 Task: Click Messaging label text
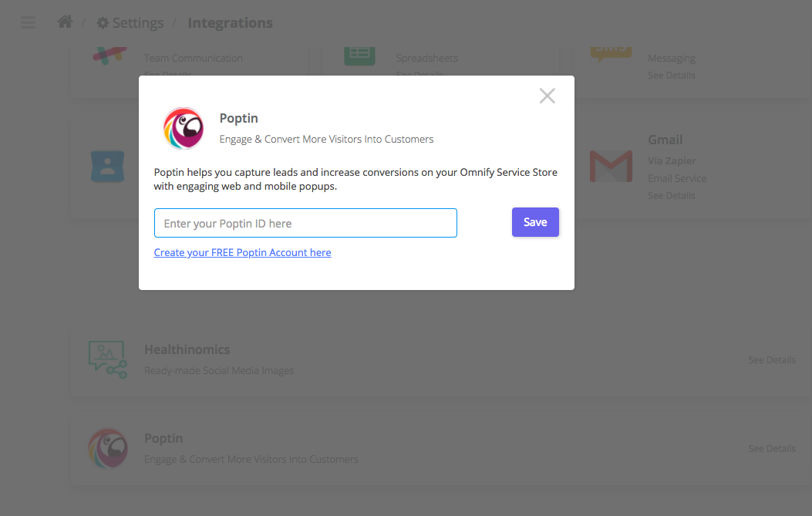click(671, 58)
